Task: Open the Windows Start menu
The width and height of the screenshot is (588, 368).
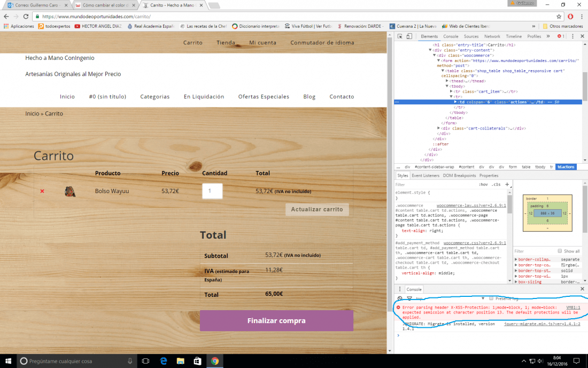Action: click(x=8, y=361)
